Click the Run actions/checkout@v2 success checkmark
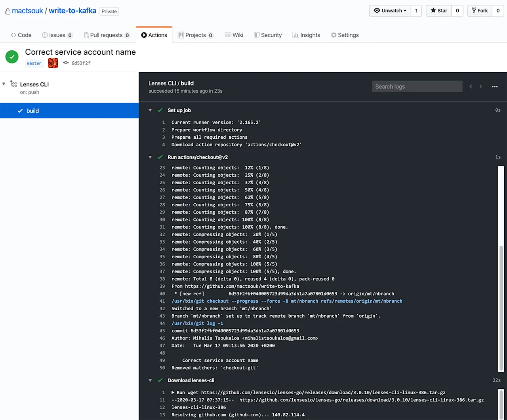Image resolution: width=507 pixels, height=420 pixels. pyautogui.click(x=160, y=157)
